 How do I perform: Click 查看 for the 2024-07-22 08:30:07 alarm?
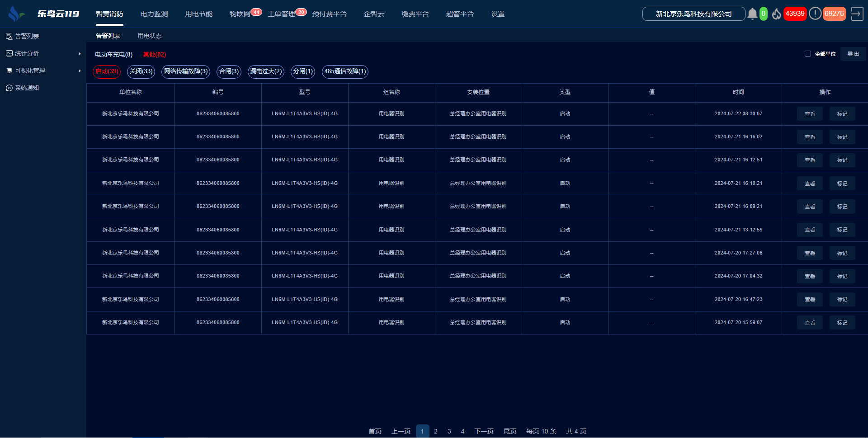810,114
